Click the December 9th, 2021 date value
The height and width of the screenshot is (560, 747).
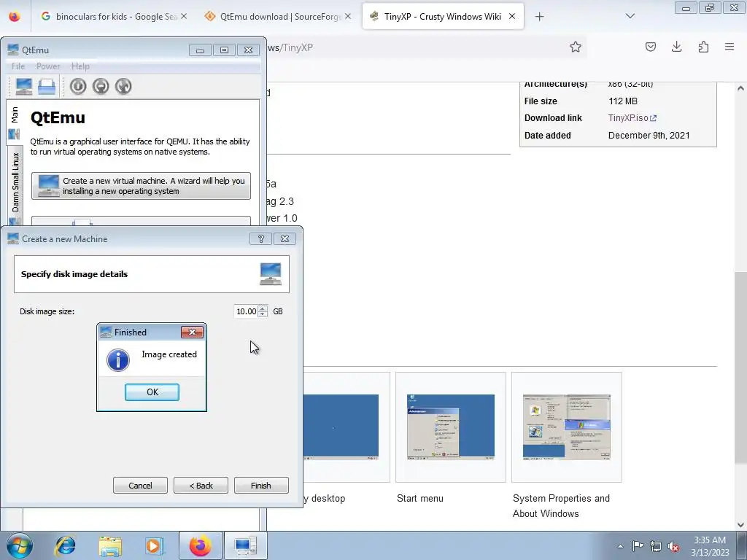click(x=649, y=135)
